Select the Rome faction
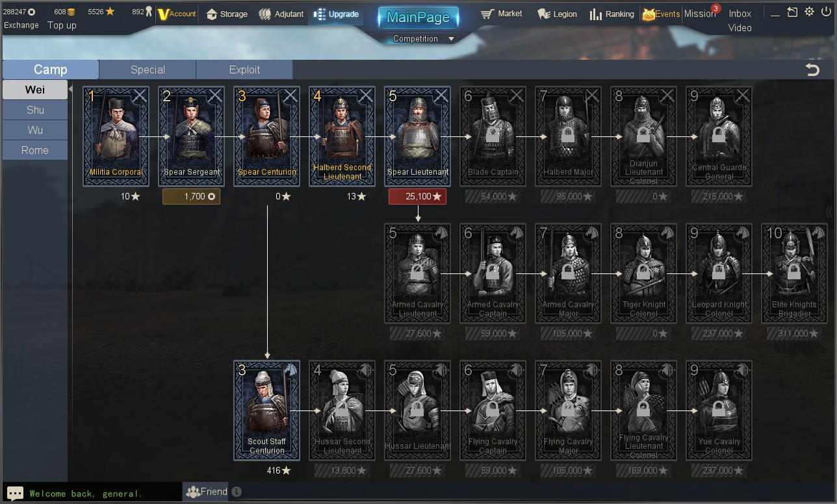Viewport: 837px width, 504px height. (x=35, y=150)
